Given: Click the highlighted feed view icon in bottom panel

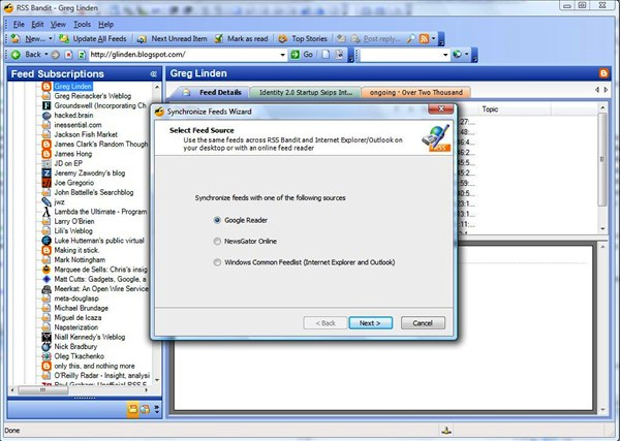Looking at the screenshot, I should click(x=132, y=409).
